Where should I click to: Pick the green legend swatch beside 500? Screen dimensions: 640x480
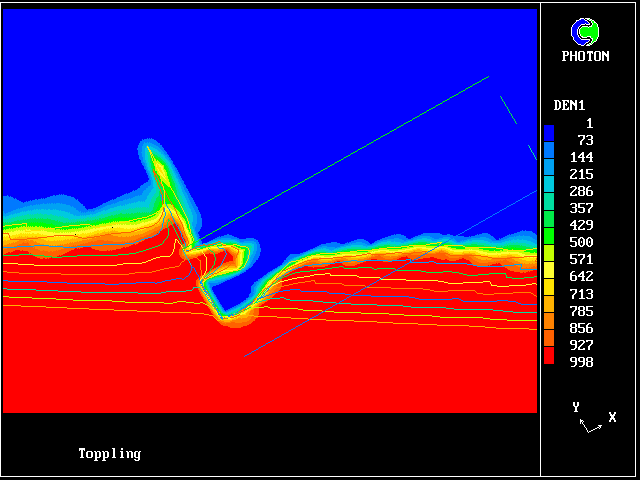[x=549, y=242]
